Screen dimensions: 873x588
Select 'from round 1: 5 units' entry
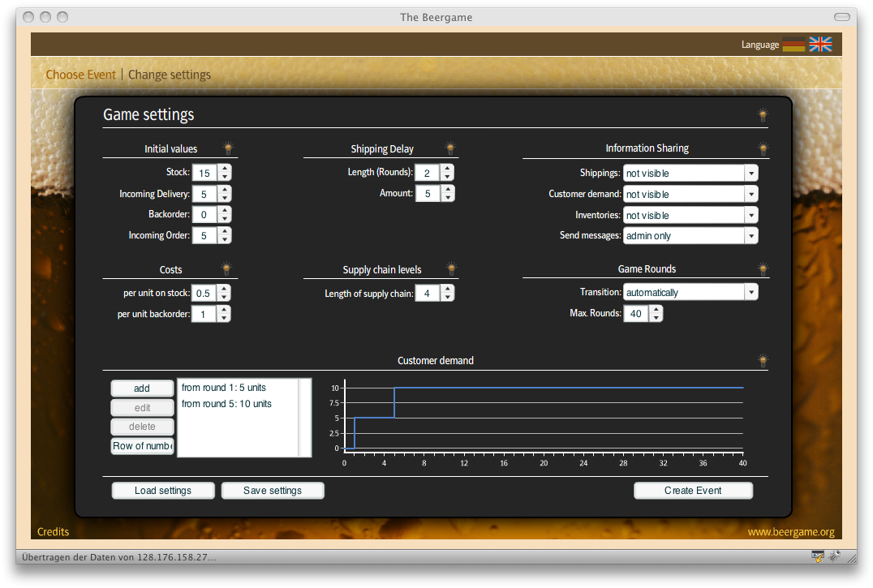[224, 387]
